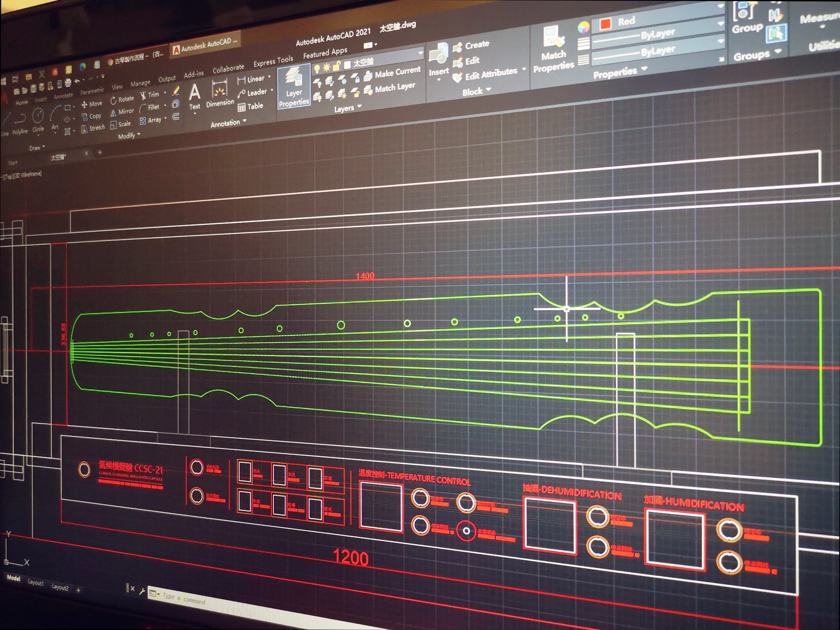Image resolution: width=840 pixels, height=630 pixels.
Task: Toggle layer on/off lightbulb icon
Action: 317,68
